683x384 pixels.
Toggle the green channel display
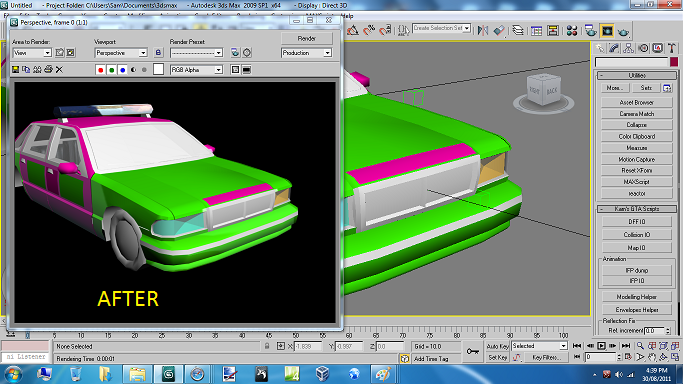tap(112, 70)
